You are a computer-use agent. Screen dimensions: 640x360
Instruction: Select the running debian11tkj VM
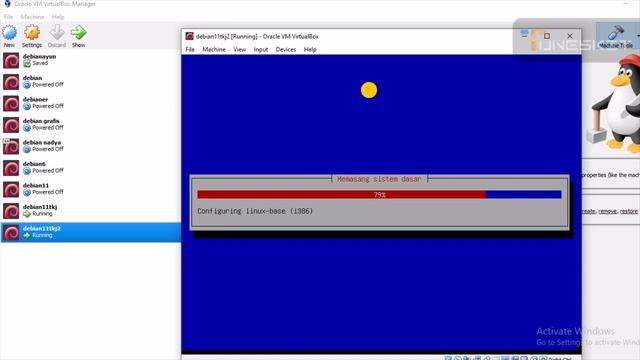(91, 211)
